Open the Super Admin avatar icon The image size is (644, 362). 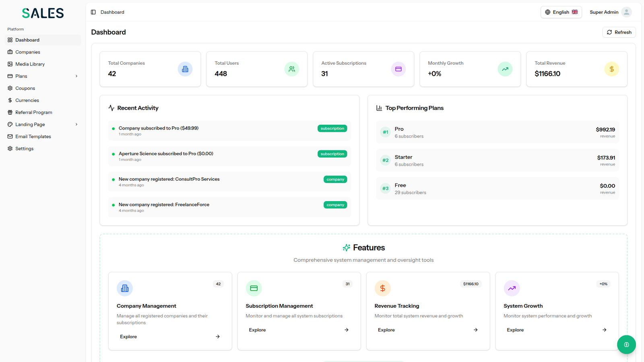coord(626,12)
